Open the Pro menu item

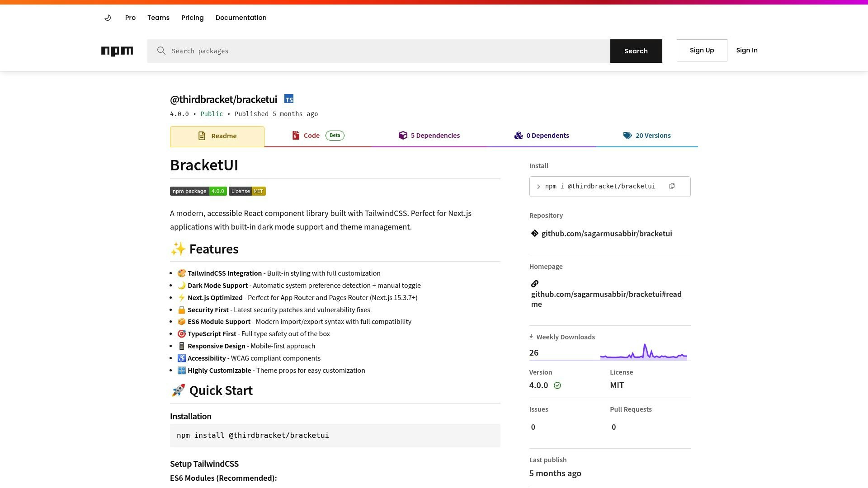(130, 18)
